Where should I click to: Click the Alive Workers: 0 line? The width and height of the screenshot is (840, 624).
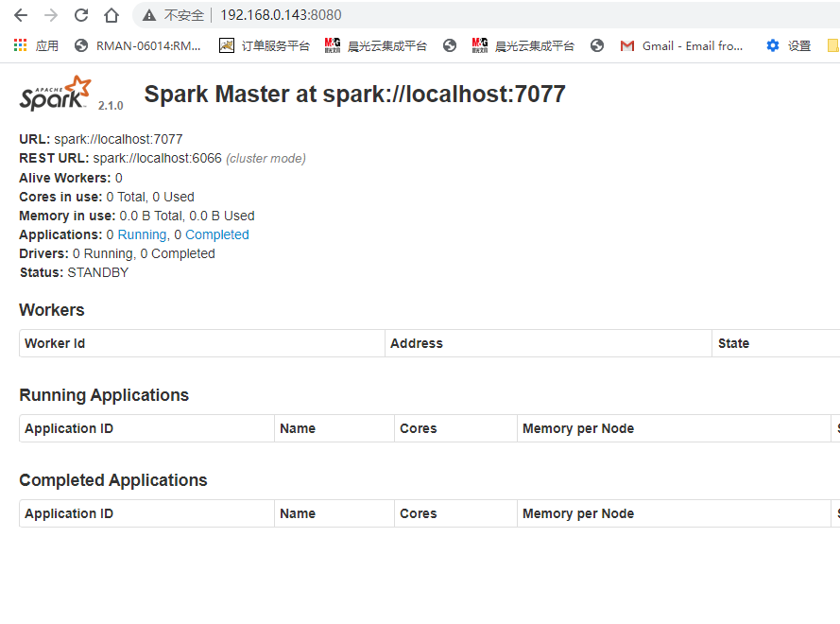click(71, 178)
